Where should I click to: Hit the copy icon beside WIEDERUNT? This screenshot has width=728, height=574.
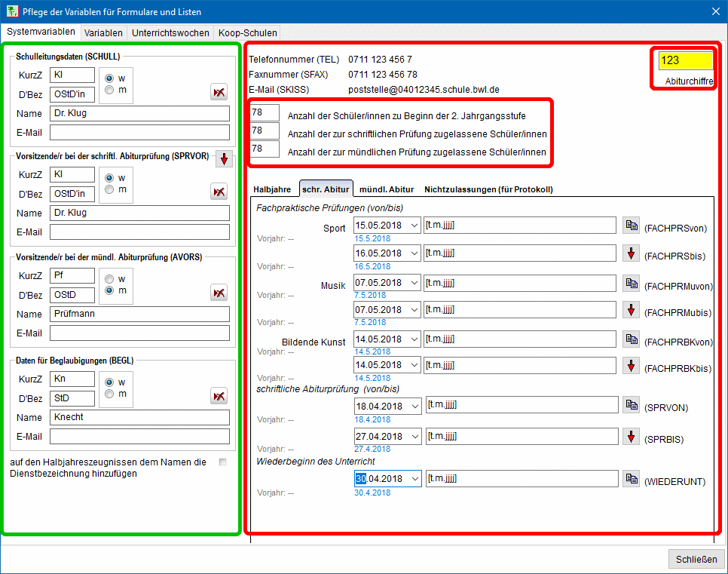point(631,478)
